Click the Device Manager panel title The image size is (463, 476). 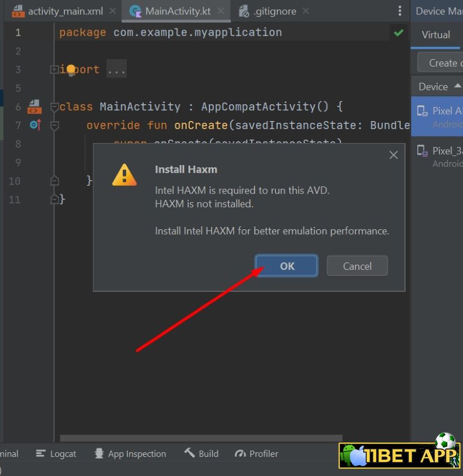point(439,11)
